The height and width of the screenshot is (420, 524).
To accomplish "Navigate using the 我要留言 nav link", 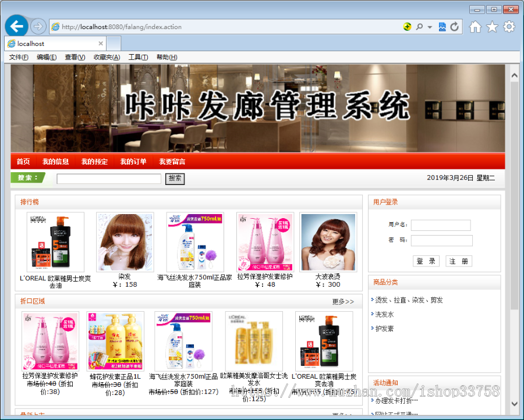I will tap(172, 162).
